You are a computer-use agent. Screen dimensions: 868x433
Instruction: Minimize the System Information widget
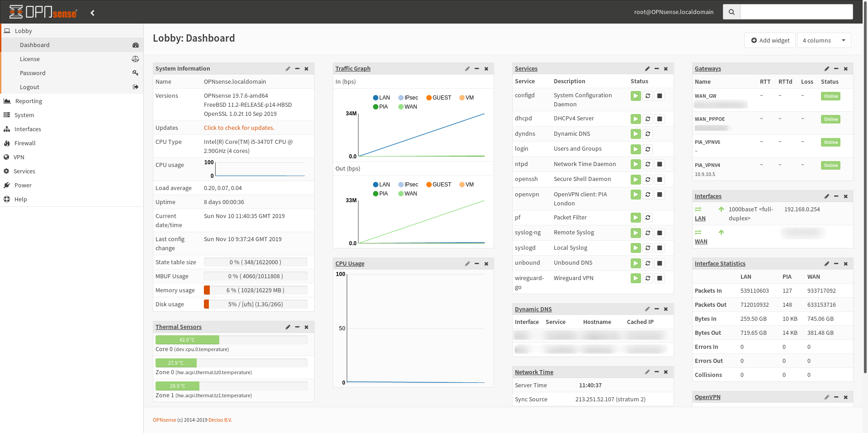(297, 69)
